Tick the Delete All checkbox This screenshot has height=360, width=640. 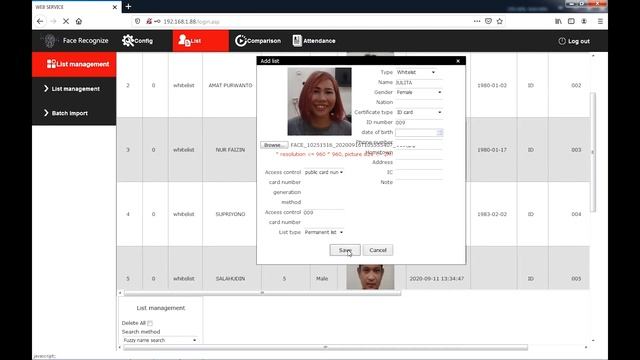click(150, 323)
